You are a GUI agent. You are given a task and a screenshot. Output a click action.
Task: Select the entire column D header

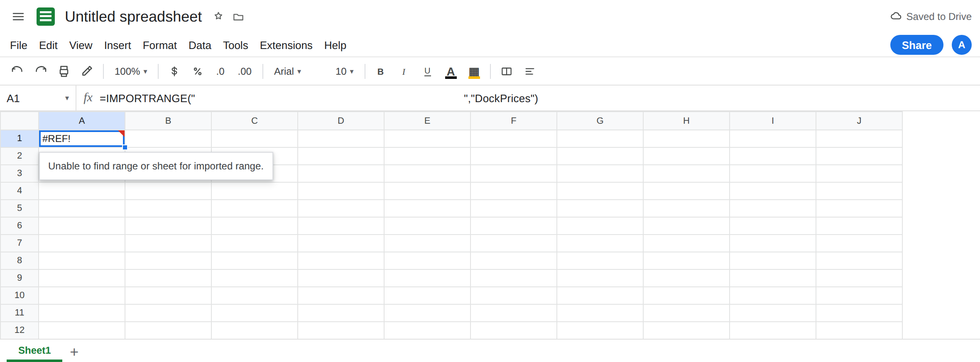pos(341,121)
